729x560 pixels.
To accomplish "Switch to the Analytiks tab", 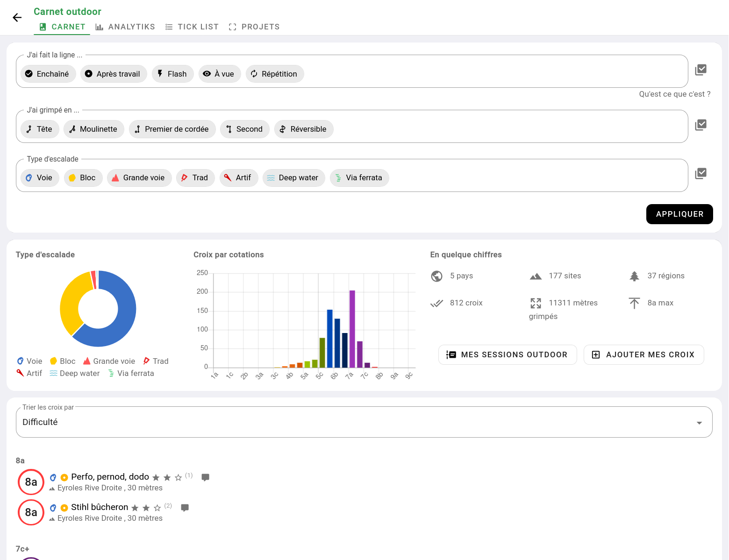I will (125, 27).
